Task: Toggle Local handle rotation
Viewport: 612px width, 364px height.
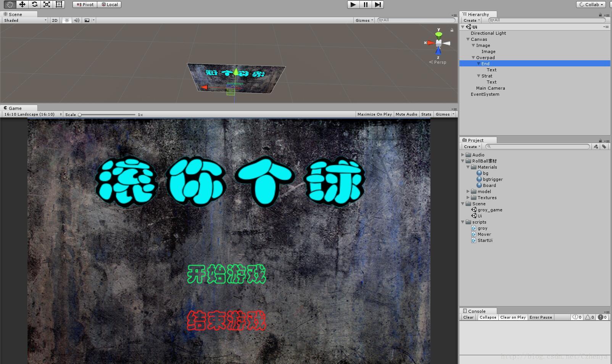Action: pyautogui.click(x=109, y=5)
